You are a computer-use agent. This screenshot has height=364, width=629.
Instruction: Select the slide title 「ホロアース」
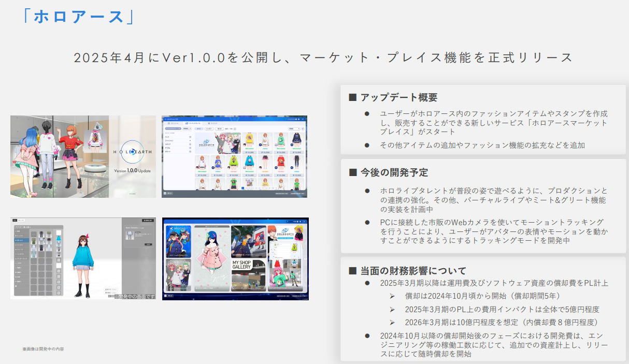point(79,16)
